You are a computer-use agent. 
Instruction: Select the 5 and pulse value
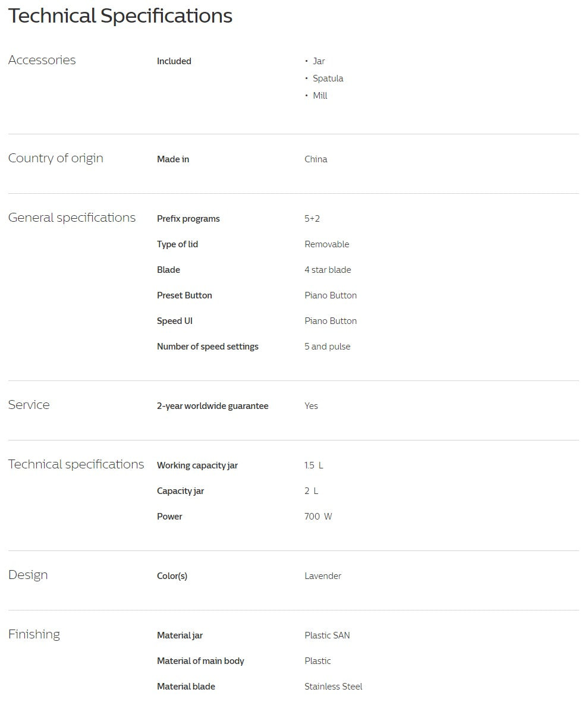(x=327, y=347)
